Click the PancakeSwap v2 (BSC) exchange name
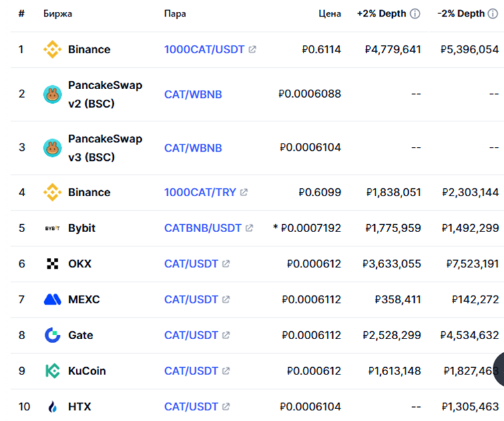The width and height of the screenshot is (504, 421). (105, 94)
